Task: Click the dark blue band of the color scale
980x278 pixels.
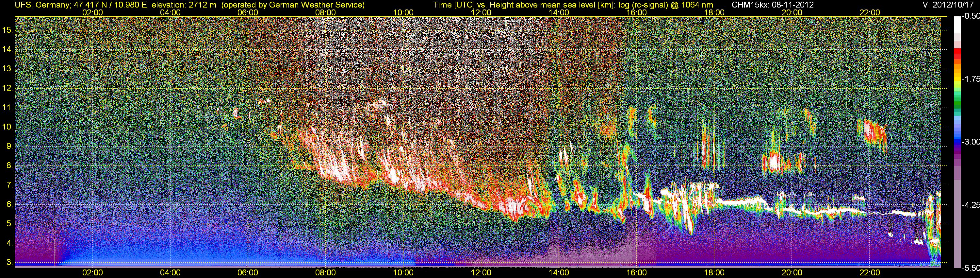Action: [957, 142]
